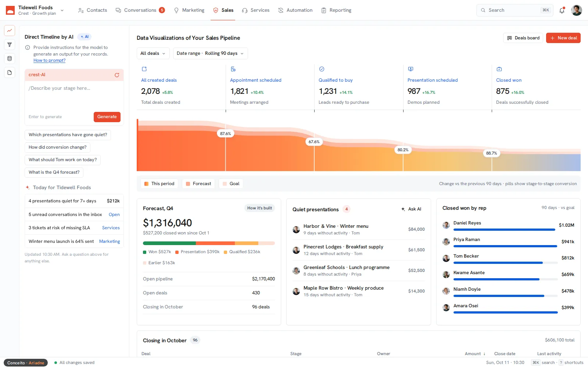Select the What is the Q4 forecast? suggestion

click(54, 172)
